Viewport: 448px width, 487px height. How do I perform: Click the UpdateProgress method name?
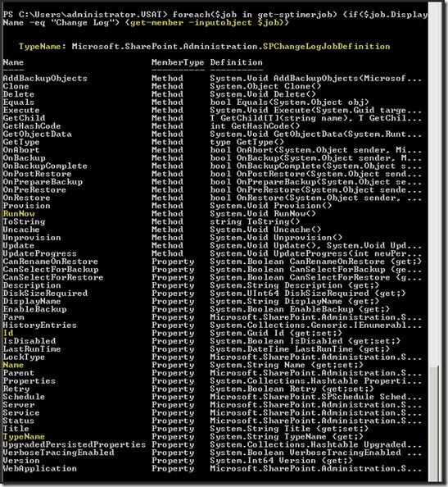[39, 253]
